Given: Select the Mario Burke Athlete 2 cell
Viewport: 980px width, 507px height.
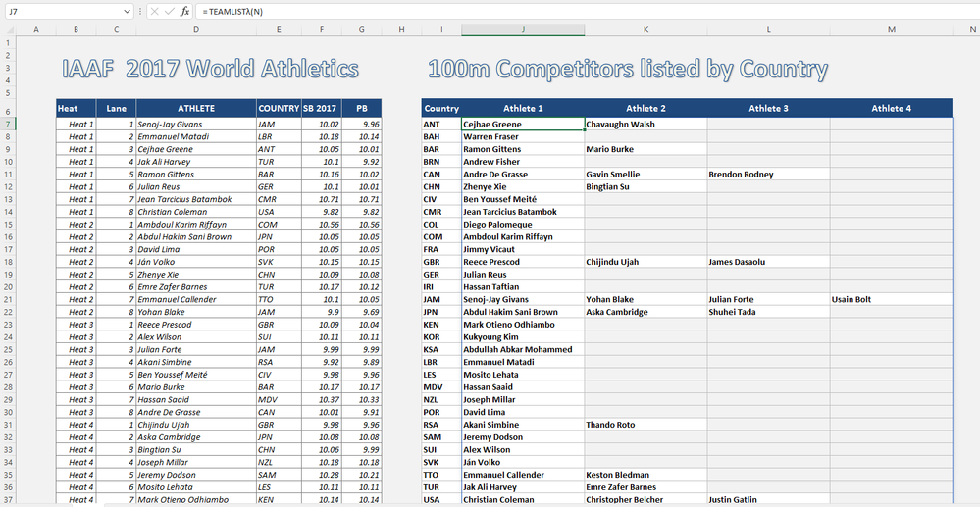Looking at the screenshot, I should tap(645, 149).
